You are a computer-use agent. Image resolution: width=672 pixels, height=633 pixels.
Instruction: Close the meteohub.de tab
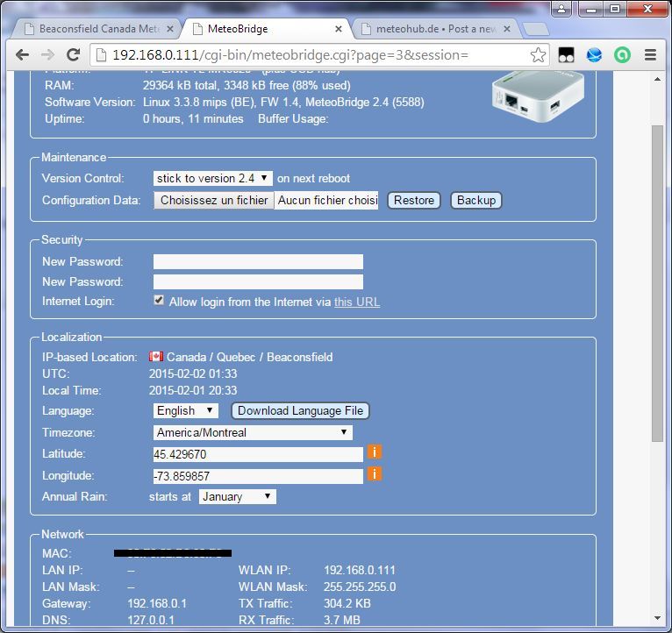(508, 28)
